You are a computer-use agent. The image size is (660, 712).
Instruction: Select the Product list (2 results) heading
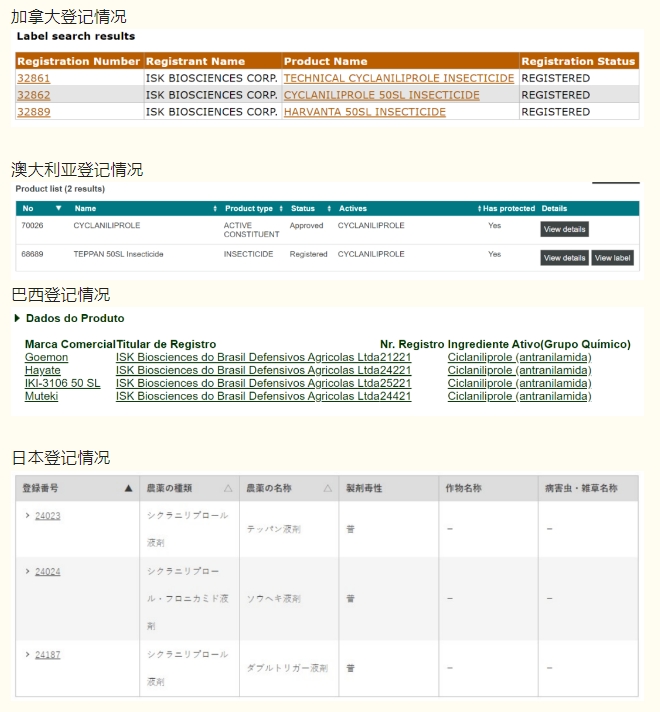[60, 189]
